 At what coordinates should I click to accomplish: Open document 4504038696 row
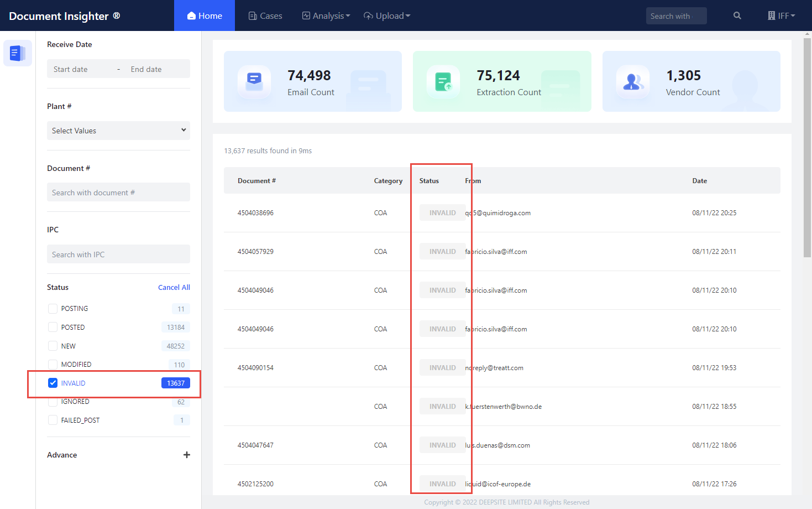click(x=255, y=213)
